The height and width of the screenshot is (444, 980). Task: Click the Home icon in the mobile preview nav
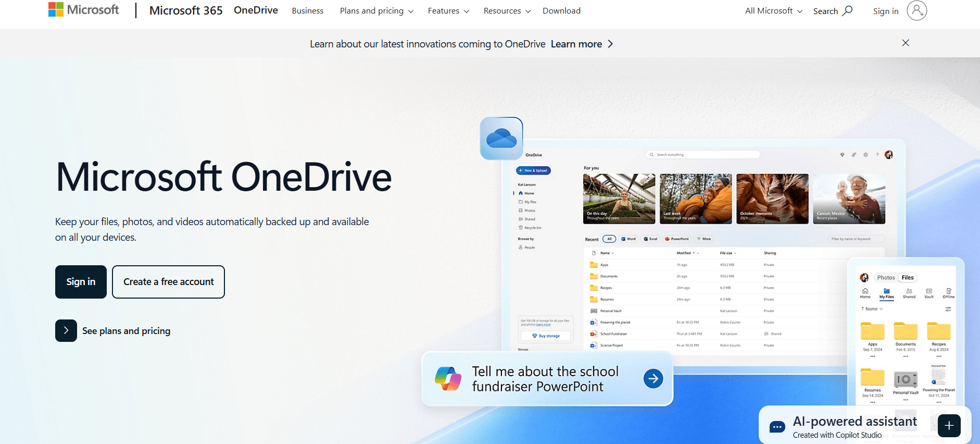pos(865,293)
